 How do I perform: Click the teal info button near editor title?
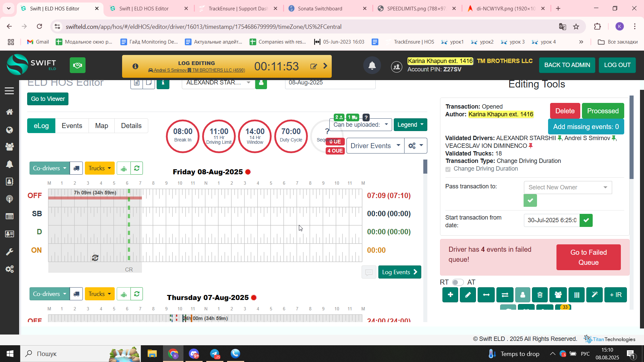(x=163, y=83)
